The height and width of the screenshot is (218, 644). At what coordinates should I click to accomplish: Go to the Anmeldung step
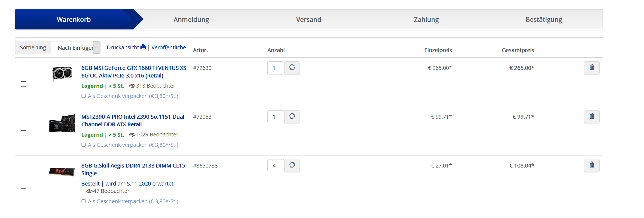pos(191,20)
